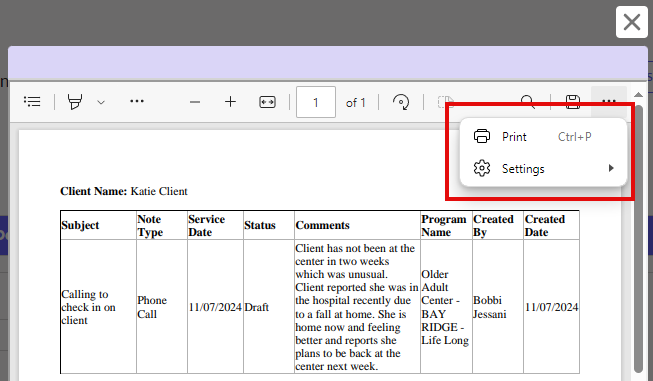Save the PDF with the disk icon
The width and height of the screenshot is (653, 381).
(x=573, y=102)
